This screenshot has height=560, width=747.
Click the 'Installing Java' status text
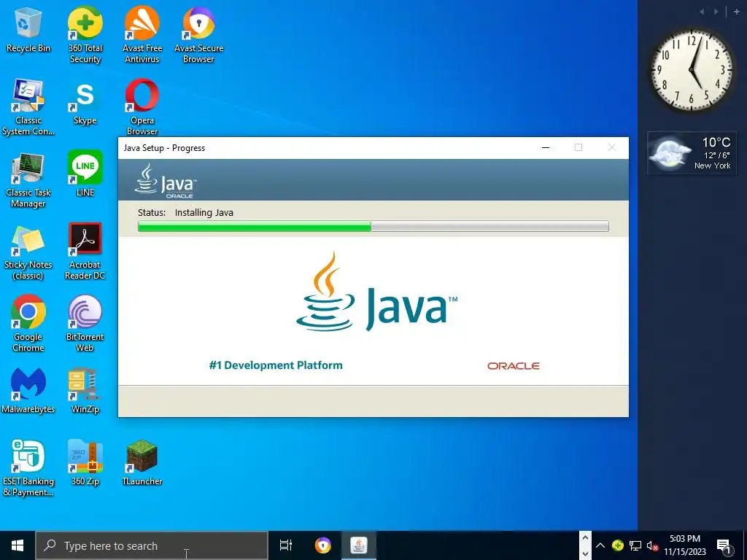(204, 212)
